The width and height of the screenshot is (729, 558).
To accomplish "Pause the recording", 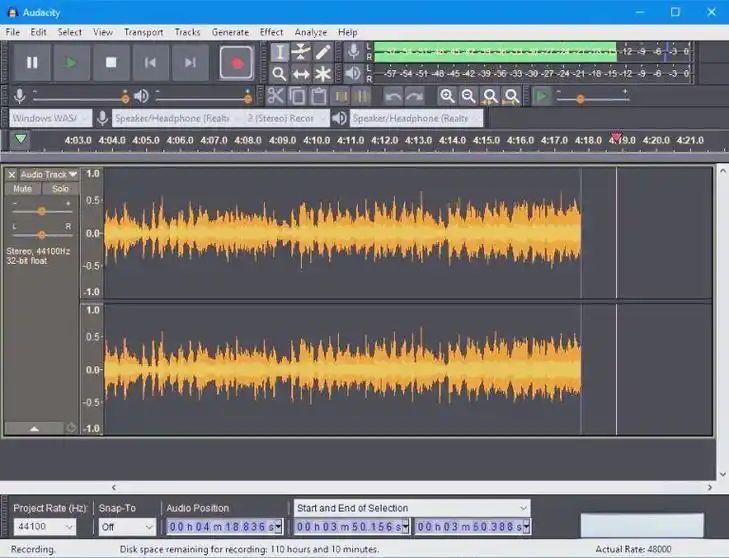I will pyautogui.click(x=32, y=62).
